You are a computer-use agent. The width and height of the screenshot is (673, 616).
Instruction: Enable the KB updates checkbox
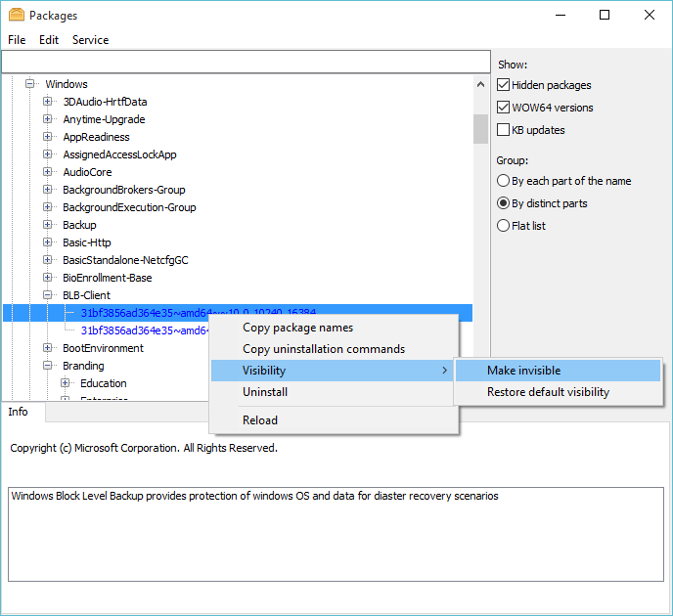pos(503,129)
